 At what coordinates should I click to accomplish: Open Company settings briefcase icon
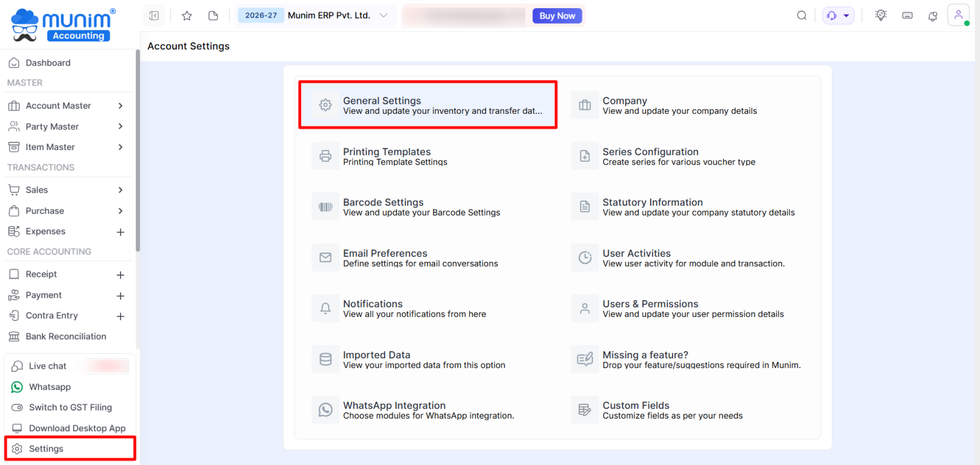pyautogui.click(x=585, y=105)
